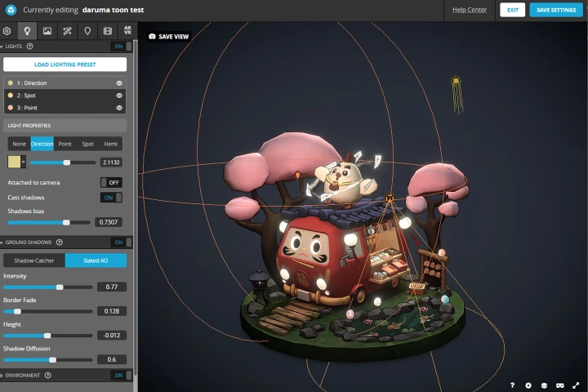
Task: Select light row 1 : Direction
Action: pyautogui.click(x=65, y=83)
